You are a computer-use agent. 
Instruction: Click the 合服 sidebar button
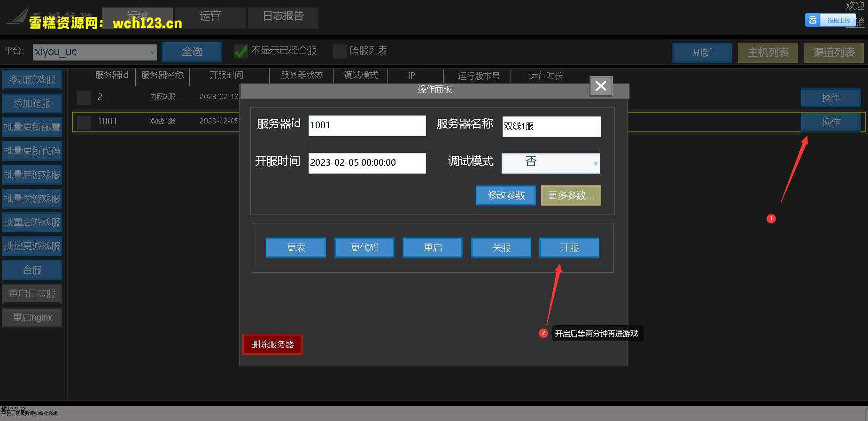32,270
